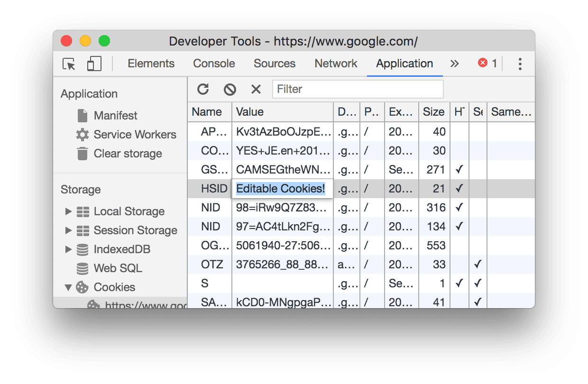Expand the Local Storage tree item

point(69,211)
